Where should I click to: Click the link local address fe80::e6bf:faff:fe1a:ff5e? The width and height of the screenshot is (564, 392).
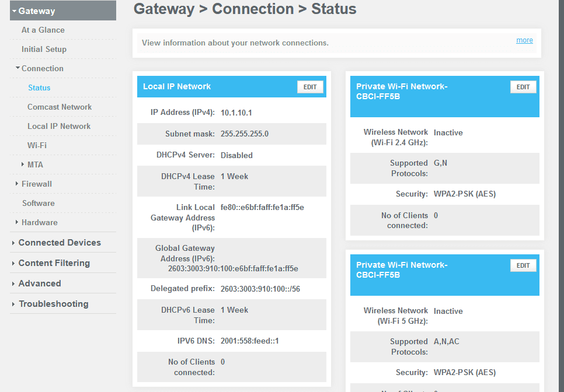tap(262, 207)
